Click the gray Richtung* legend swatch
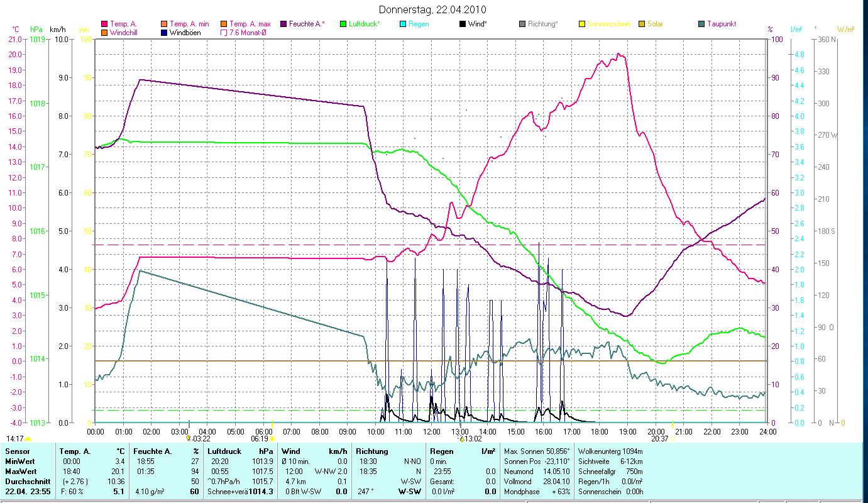The height and width of the screenshot is (503, 868). click(x=522, y=24)
